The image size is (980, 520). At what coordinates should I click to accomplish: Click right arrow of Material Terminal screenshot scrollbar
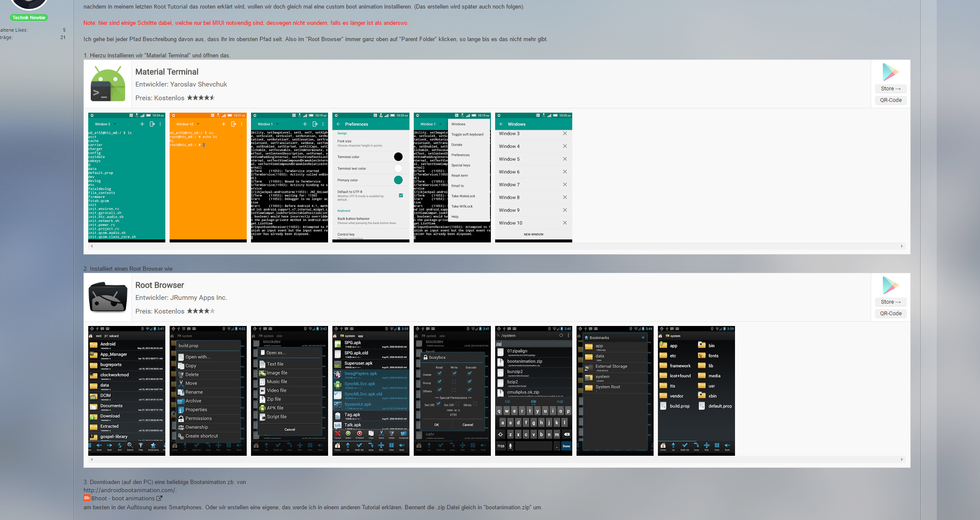(902, 246)
